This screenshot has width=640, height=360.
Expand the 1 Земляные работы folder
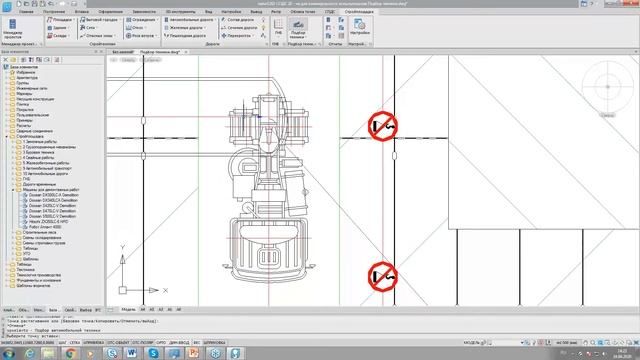pos(13,142)
